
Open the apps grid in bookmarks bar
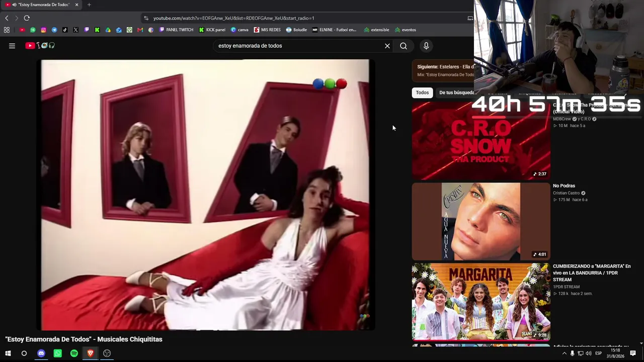[7, 30]
